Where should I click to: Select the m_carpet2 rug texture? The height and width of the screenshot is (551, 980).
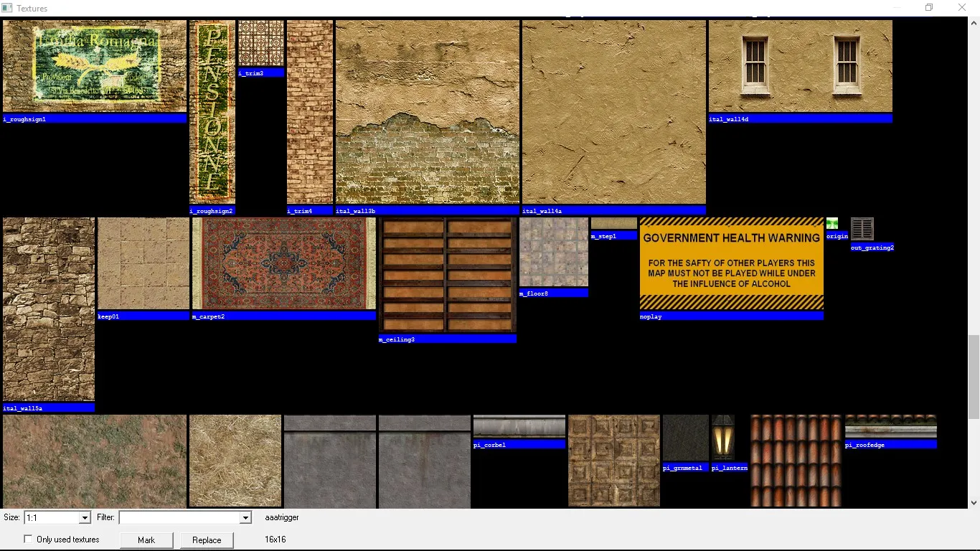283,263
